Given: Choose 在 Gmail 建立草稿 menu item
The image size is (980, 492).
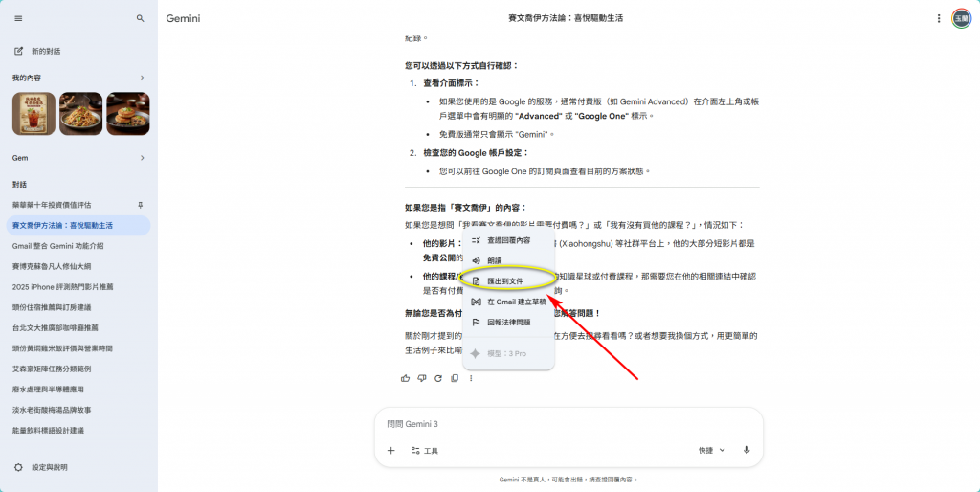Looking at the screenshot, I should coord(508,302).
